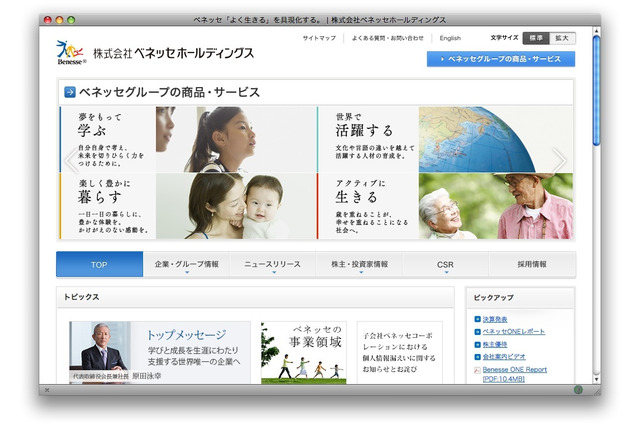The width and height of the screenshot is (640, 426).
Task: Click the bullet icon beside 決算発表
Action: click(x=477, y=320)
